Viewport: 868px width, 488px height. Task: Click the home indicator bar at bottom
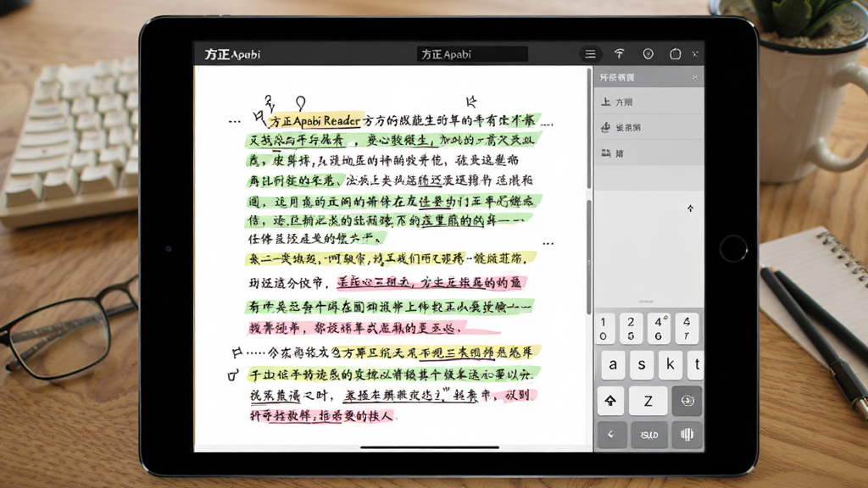point(430,447)
